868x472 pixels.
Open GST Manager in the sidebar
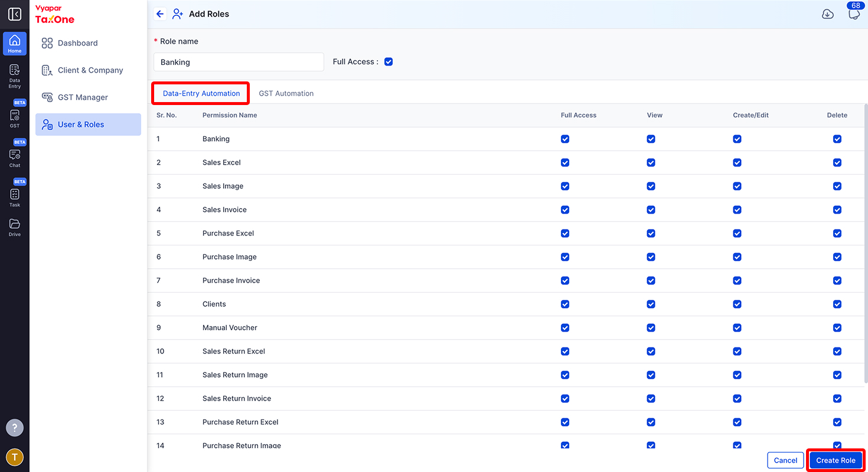tap(88, 97)
